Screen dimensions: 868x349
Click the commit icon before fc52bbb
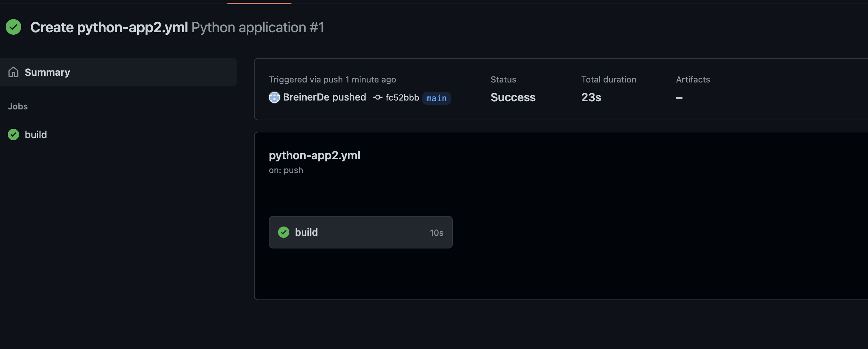[x=377, y=97]
